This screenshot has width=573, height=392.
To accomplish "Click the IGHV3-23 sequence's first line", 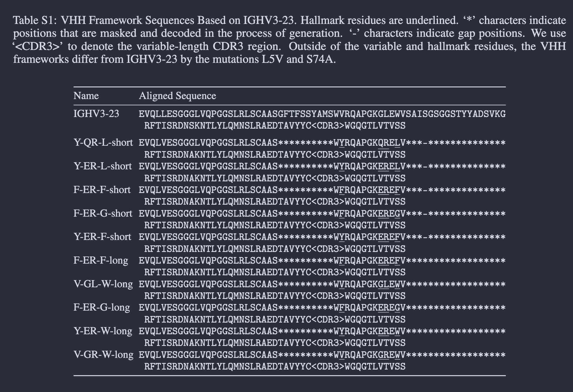I will (322, 114).
